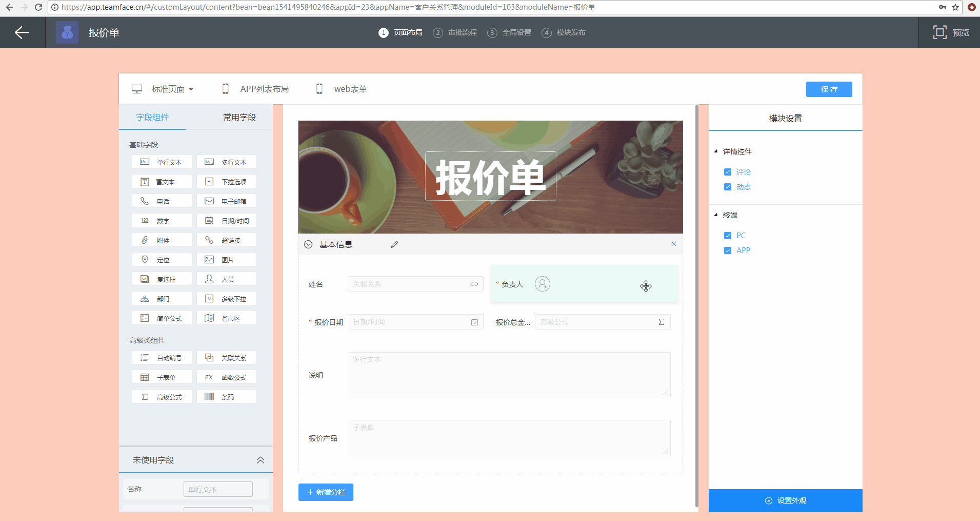Collapse the 终端 section
Viewport: 980px width, 521px height.
tap(716, 215)
